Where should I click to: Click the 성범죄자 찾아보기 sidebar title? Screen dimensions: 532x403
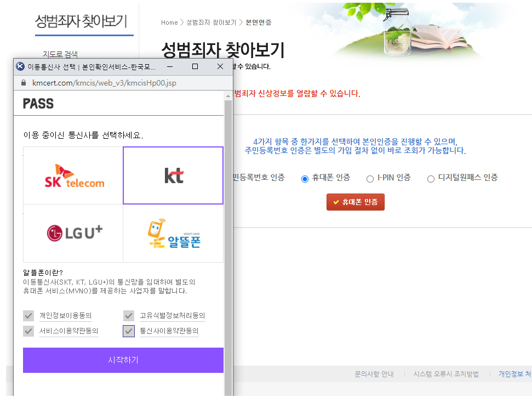tap(81, 21)
